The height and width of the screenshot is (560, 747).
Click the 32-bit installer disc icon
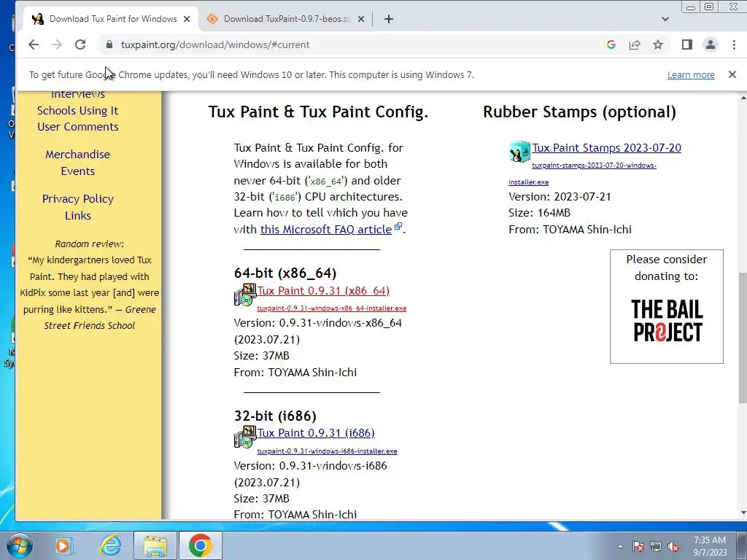point(245,437)
